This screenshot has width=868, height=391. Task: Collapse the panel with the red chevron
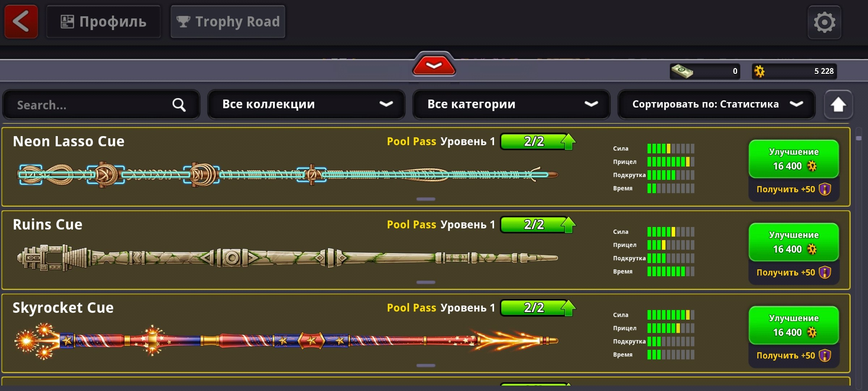pos(434,65)
